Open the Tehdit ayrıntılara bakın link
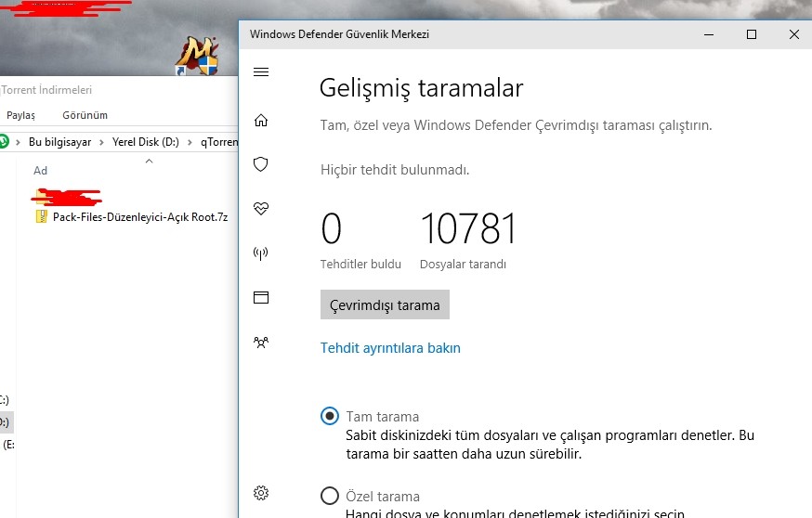This screenshot has height=518, width=812. (390, 348)
